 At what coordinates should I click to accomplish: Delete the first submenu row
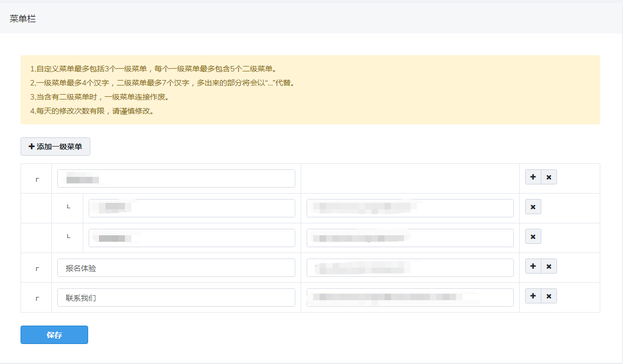533,207
